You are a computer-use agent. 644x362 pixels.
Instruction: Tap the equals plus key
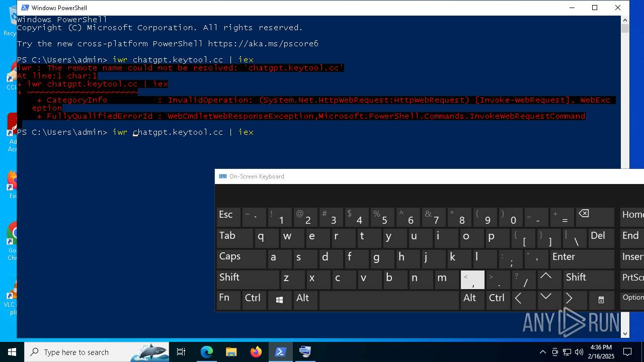[x=562, y=217]
